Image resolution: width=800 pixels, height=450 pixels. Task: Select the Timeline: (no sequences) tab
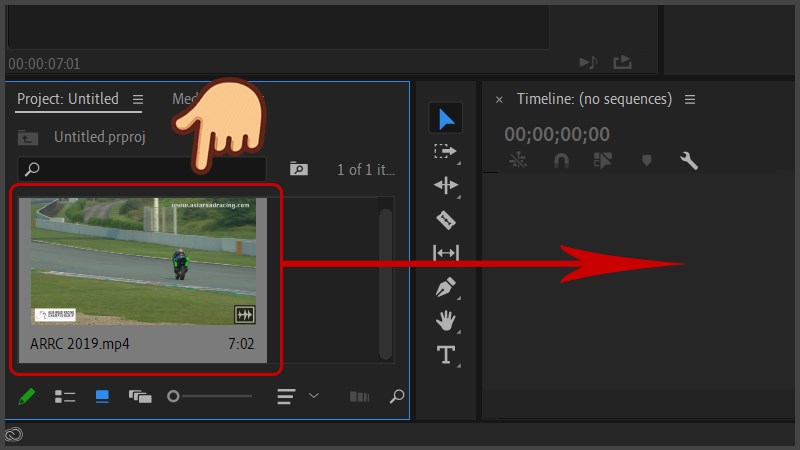[594, 99]
